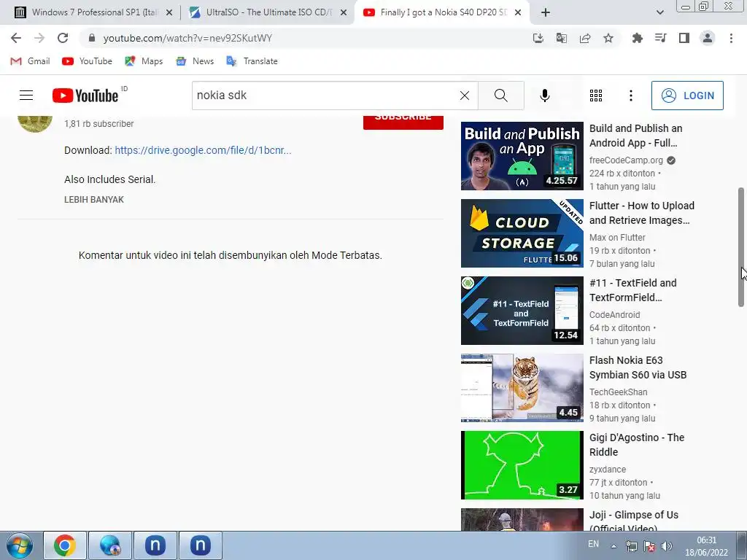Show hidden system tray icons

614,546
